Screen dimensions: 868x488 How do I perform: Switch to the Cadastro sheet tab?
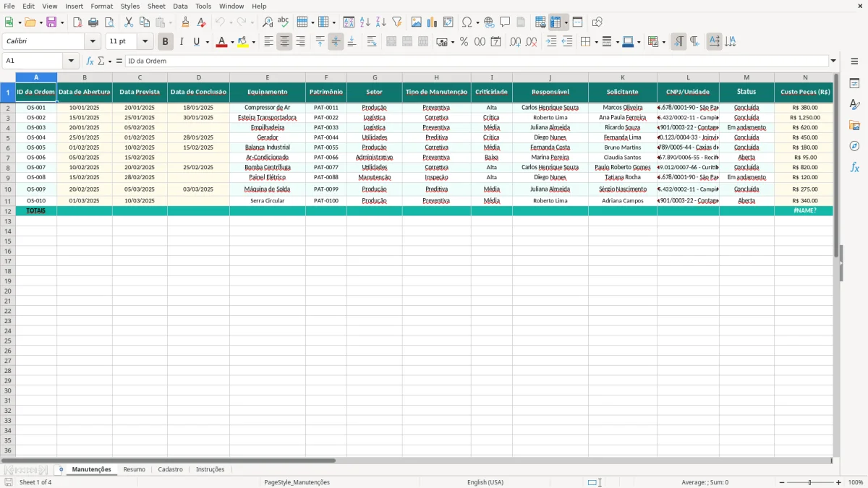pos(170,470)
